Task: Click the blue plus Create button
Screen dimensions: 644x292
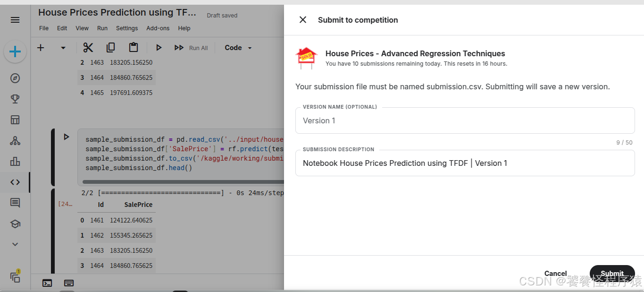Action: (x=15, y=52)
